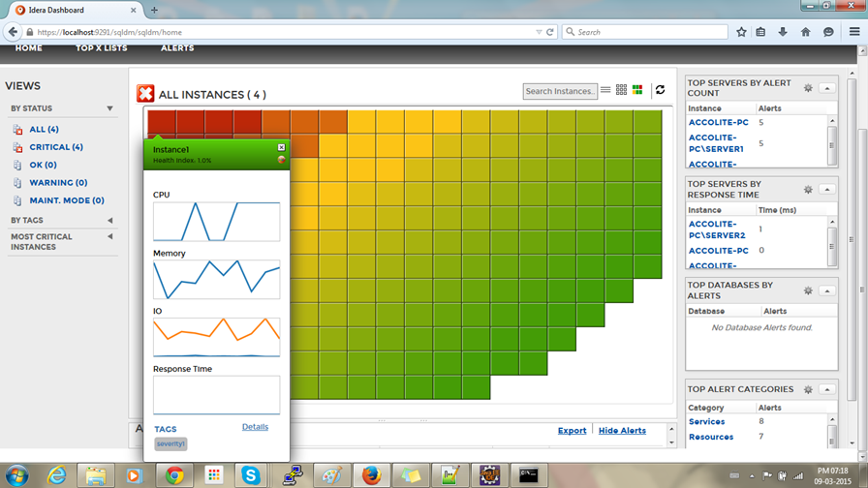Open ACCOLITE-PC in alert count list
The width and height of the screenshot is (868, 488).
(x=719, y=122)
